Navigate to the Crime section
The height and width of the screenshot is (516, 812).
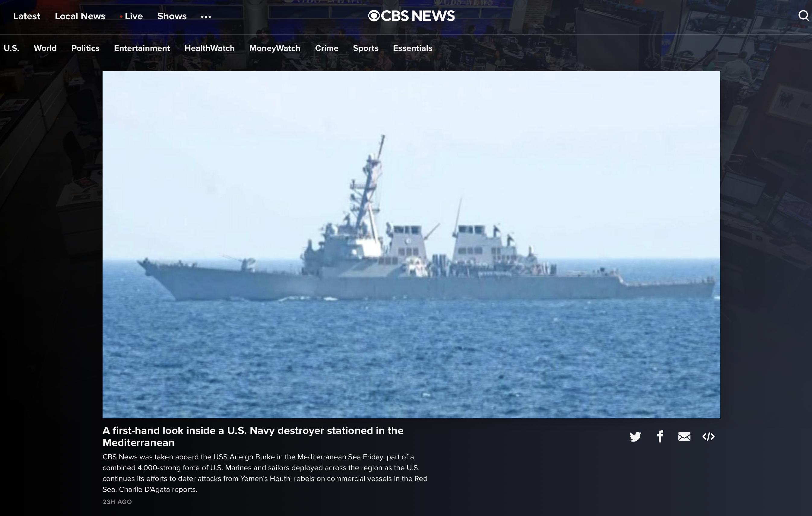click(x=326, y=48)
